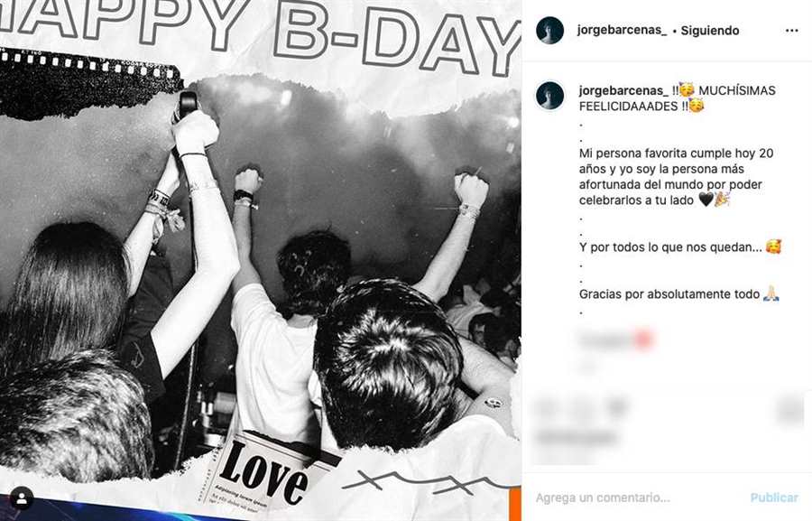Click the orange strip at the image's corner
812x521 pixels.
(515, 504)
